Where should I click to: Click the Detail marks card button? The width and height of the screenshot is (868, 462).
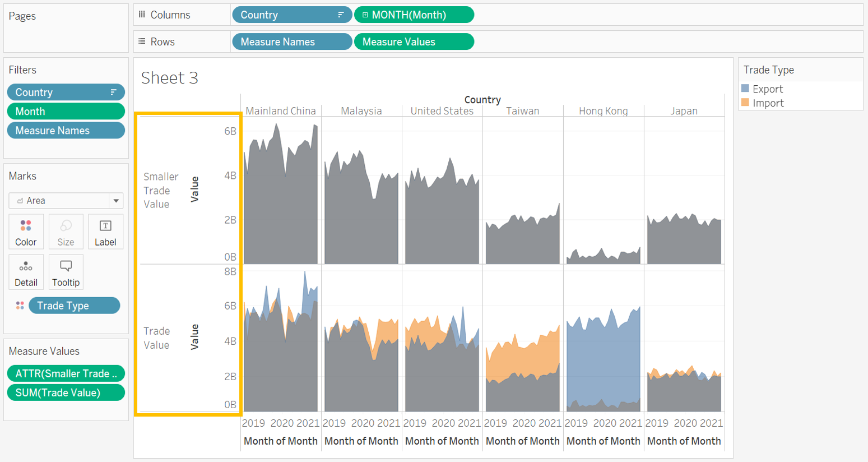click(x=26, y=272)
